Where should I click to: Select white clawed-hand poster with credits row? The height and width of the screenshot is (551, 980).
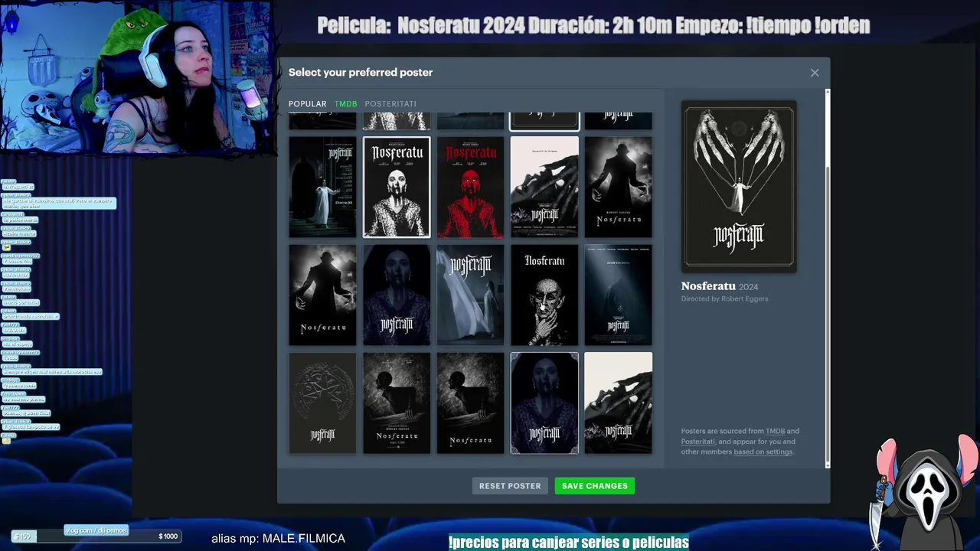(544, 187)
